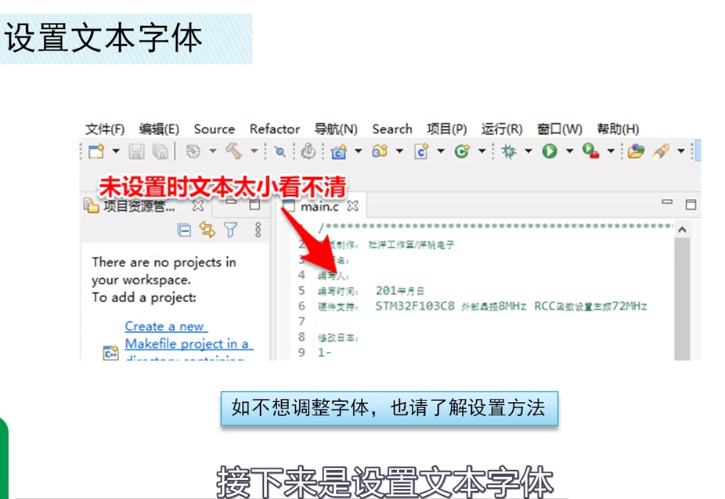This screenshot has width=725, height=499.
Task: Click the New C/C++ Project icon
Action: (x=339, y=151)
